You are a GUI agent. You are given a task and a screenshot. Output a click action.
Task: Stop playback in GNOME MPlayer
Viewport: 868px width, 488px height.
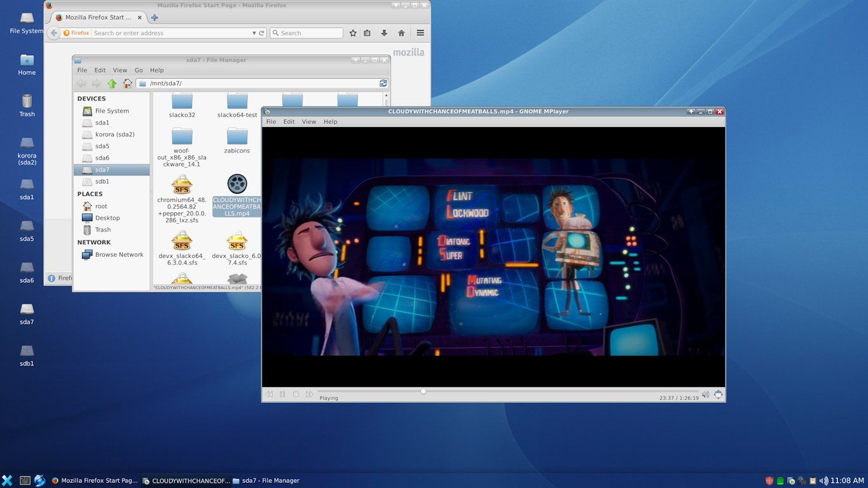click(296, 395)
